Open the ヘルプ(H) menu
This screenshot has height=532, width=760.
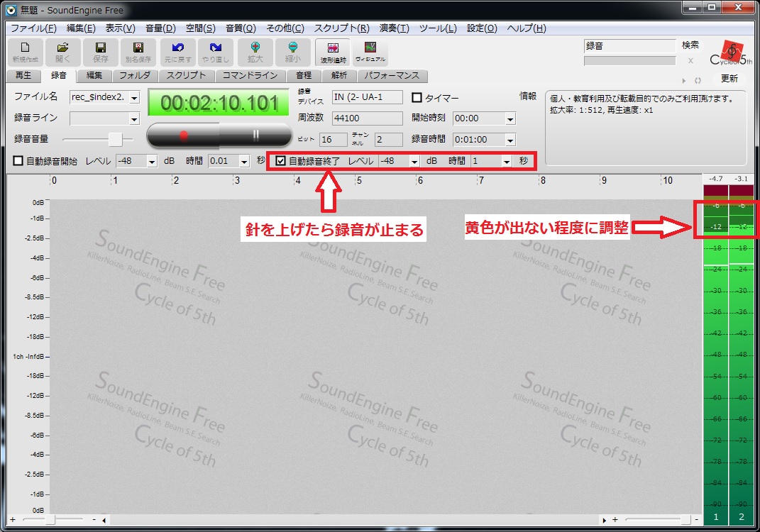[527, 28]
